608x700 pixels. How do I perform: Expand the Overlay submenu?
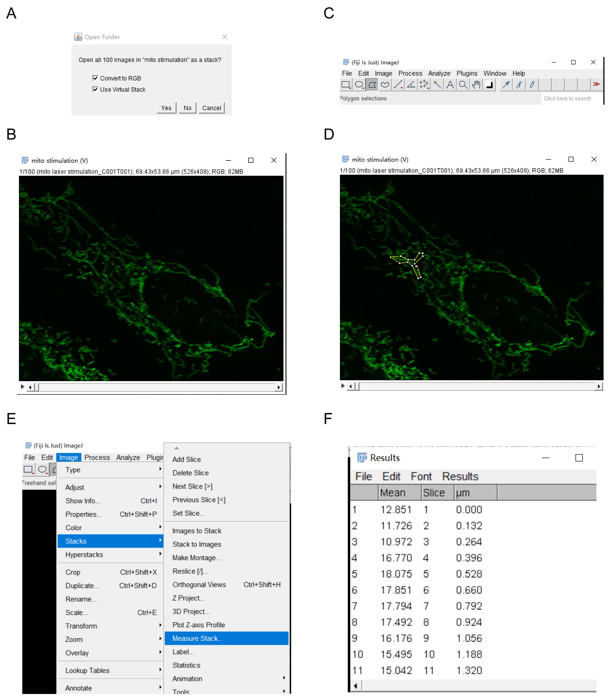(110, 653)
